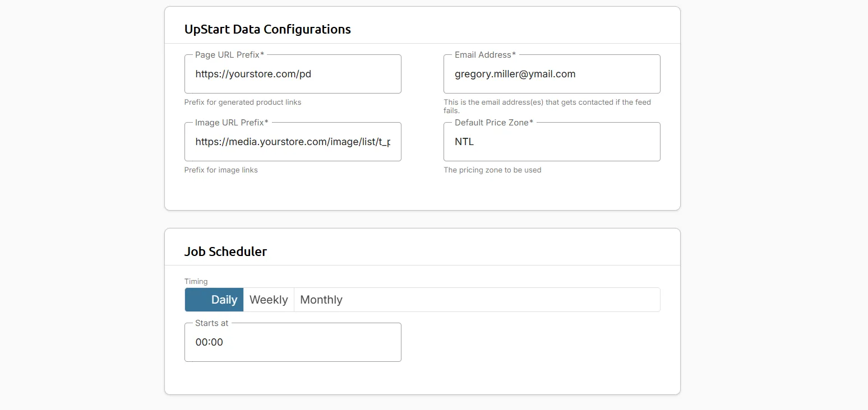Select the Daily timing option
Image resolution: width=868 pixels, height=410 pixels.
tap(214, 300)
